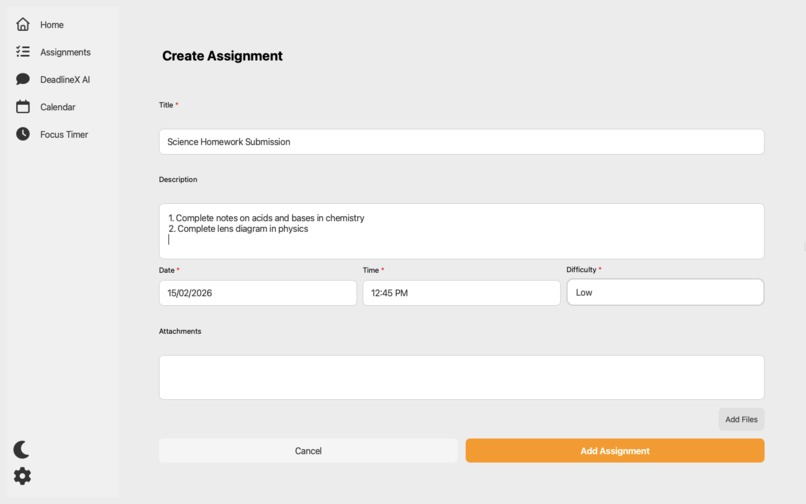806x504 pixels.
Task: Click the Description field label
Action: (x=178, y=179)
